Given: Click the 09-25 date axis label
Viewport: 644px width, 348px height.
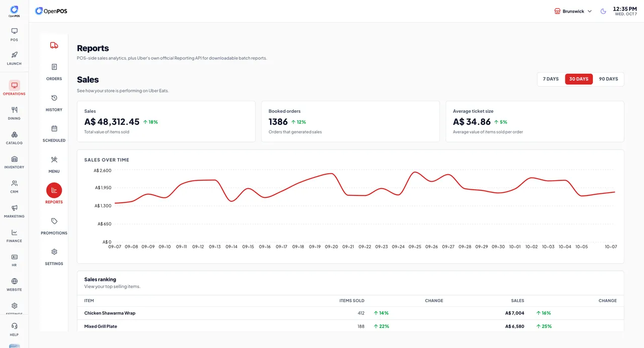Looking at the screenshot, I should (415, 247).
